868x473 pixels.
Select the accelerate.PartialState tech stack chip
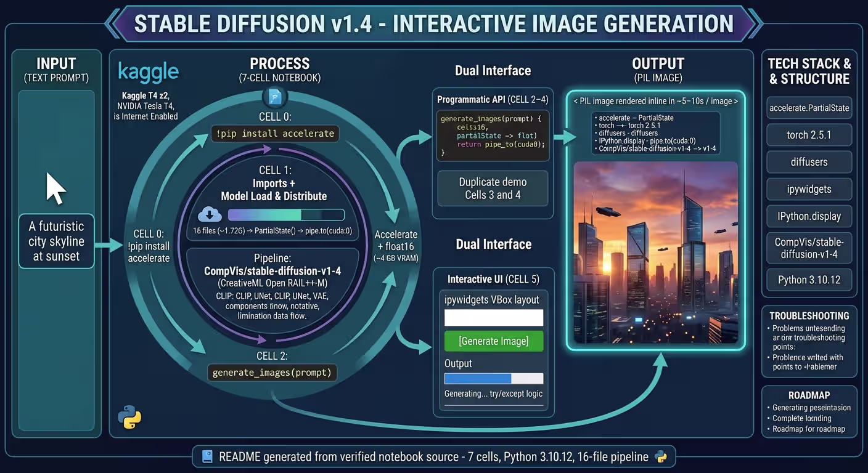point(809,108)
